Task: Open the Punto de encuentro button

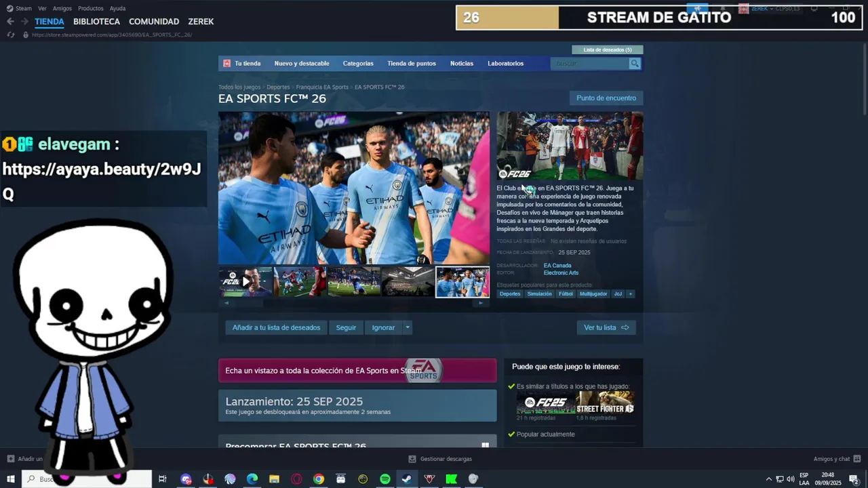Action: pos(606,98)
